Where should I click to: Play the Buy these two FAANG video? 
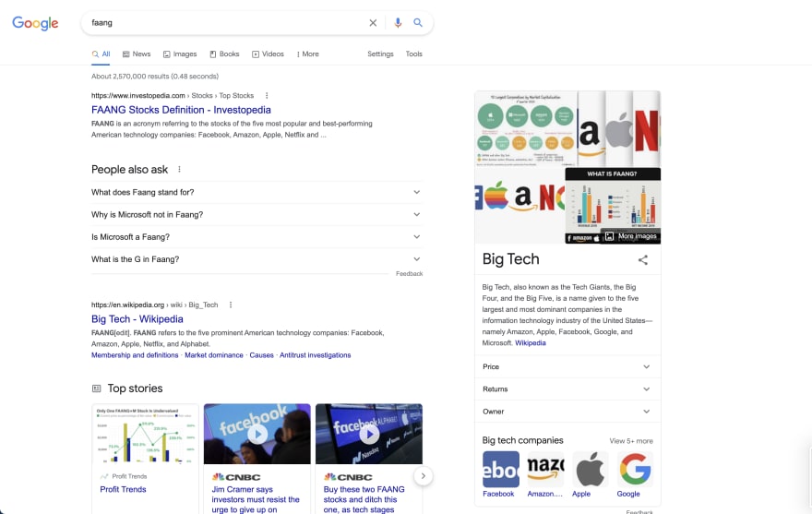tap(369, 435)
